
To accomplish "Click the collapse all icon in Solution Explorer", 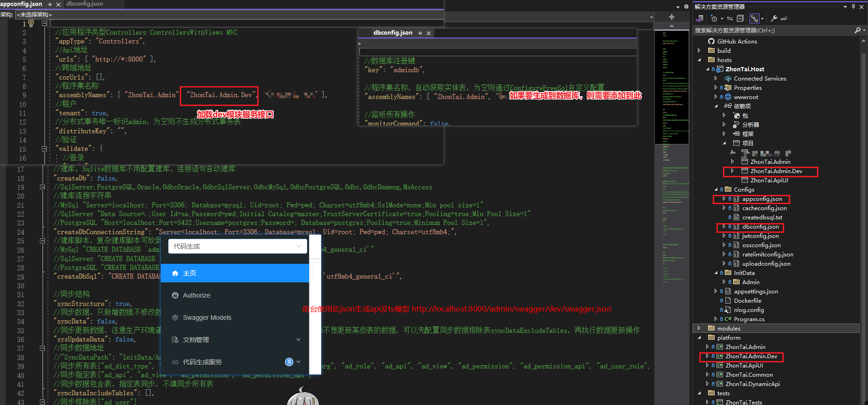I will [740, 19].
